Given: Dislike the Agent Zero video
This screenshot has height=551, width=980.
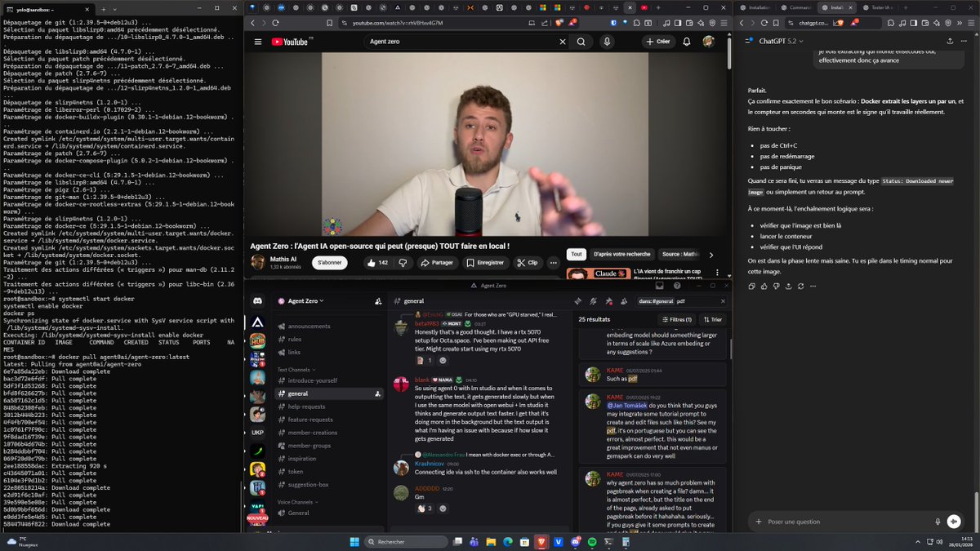Looking at the screenshot, I should pos(402,263).
